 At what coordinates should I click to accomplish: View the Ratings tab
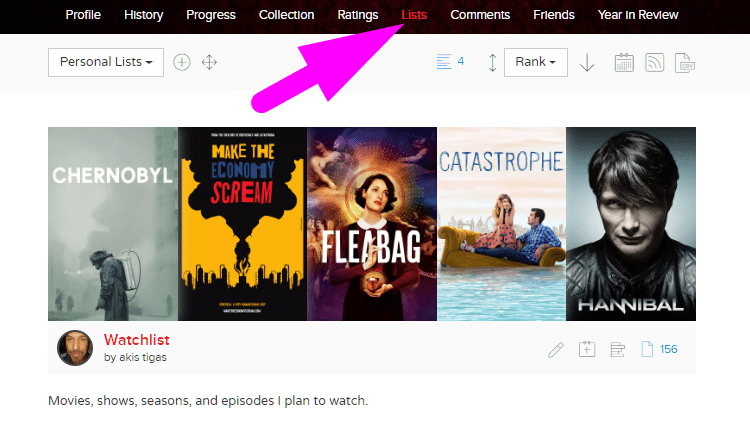pyautogui.click(x=358, y=15)
